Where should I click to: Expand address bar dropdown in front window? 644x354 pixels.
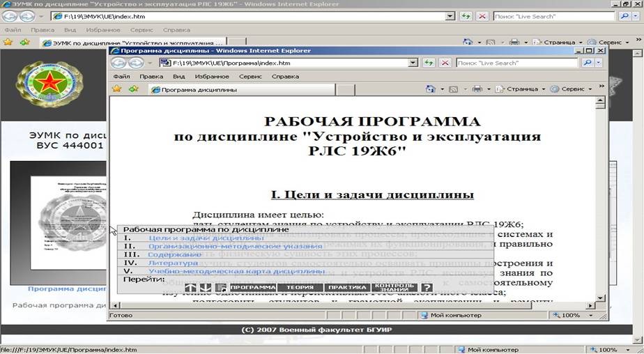coord(413,63)
